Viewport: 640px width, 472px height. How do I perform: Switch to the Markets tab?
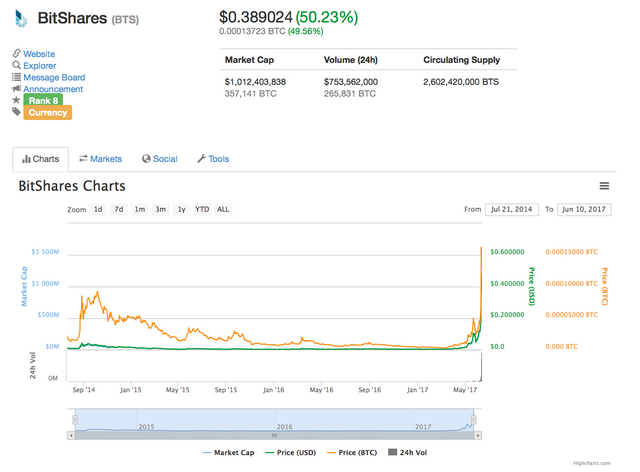[100, 159]
